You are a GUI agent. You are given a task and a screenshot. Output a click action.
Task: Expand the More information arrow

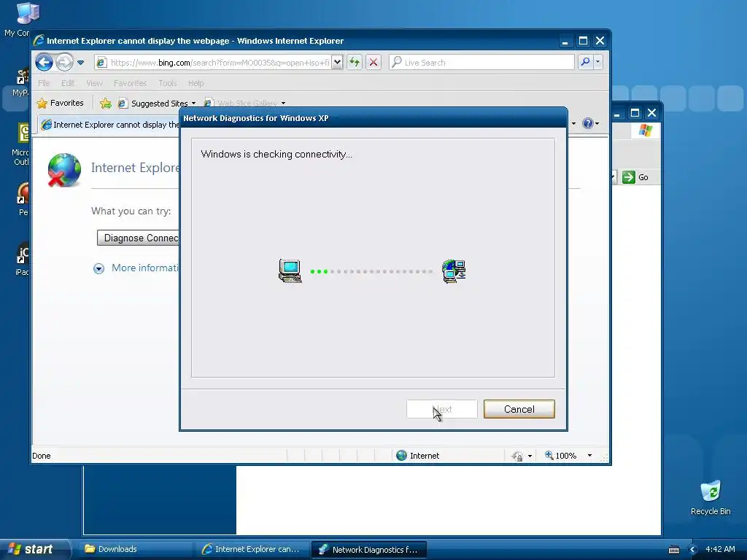[x=98, y=268]
